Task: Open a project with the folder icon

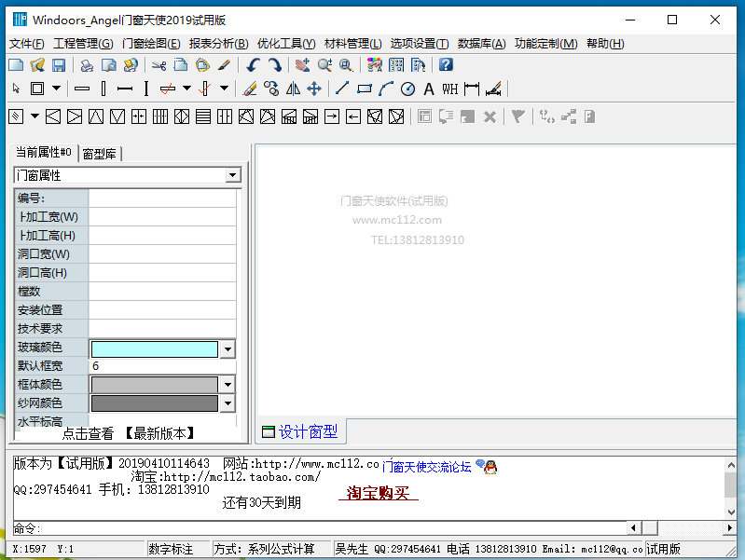Action: pos(37,64)
